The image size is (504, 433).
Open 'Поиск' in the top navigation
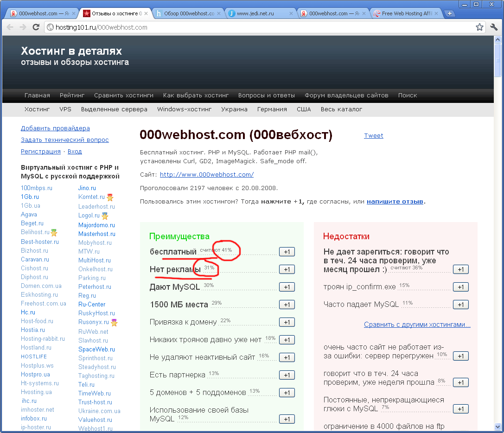[408, 96]
